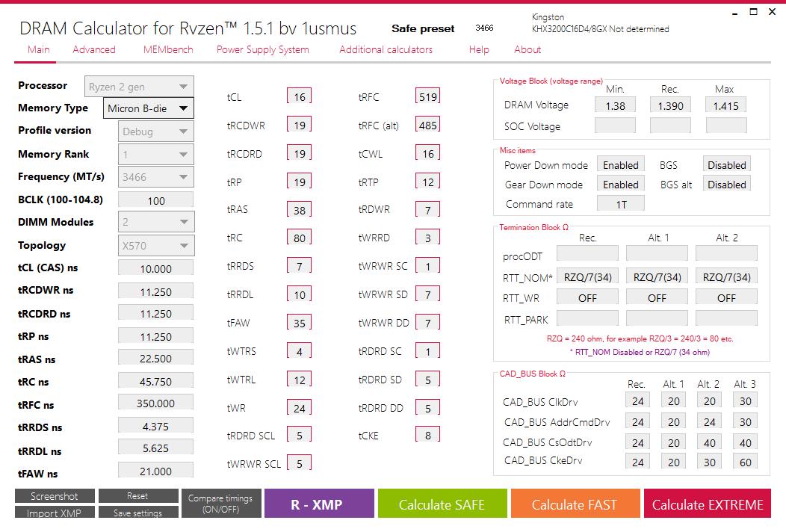Go to Power Supply System tab
This screenshot has height=532, width=786.
click(262, 49)
